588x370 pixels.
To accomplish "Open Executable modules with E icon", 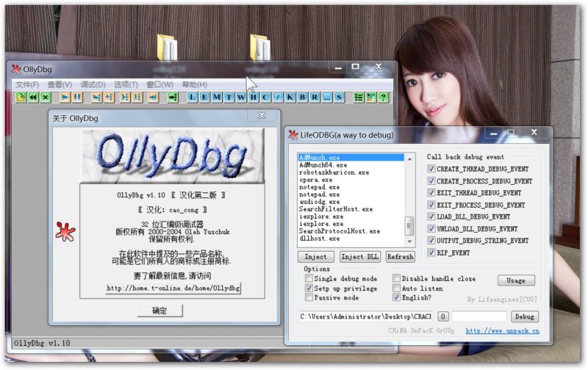I will (204, 98).
